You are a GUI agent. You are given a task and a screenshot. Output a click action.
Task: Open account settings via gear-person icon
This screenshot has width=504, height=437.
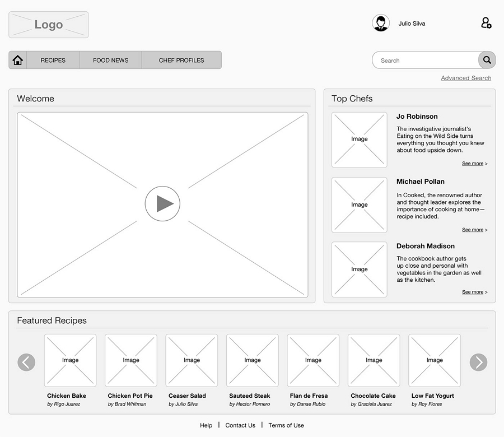[x=486, y=23]
